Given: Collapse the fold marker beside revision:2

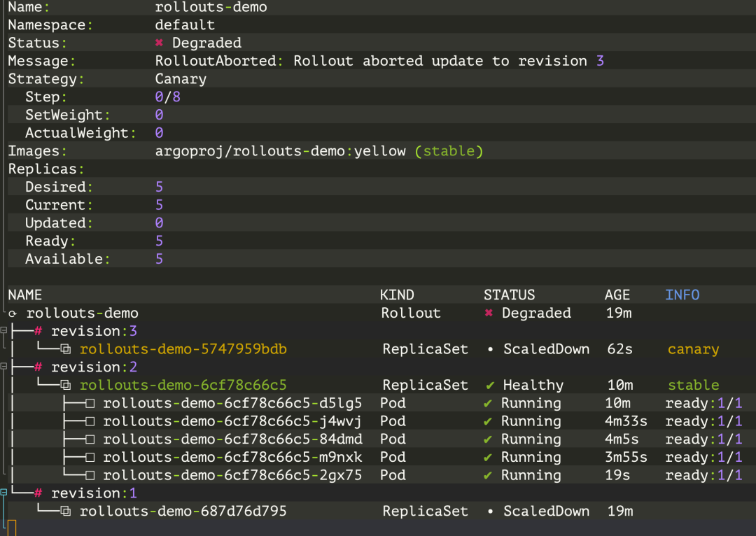Looking at the screenshot, I should [3, 367].
